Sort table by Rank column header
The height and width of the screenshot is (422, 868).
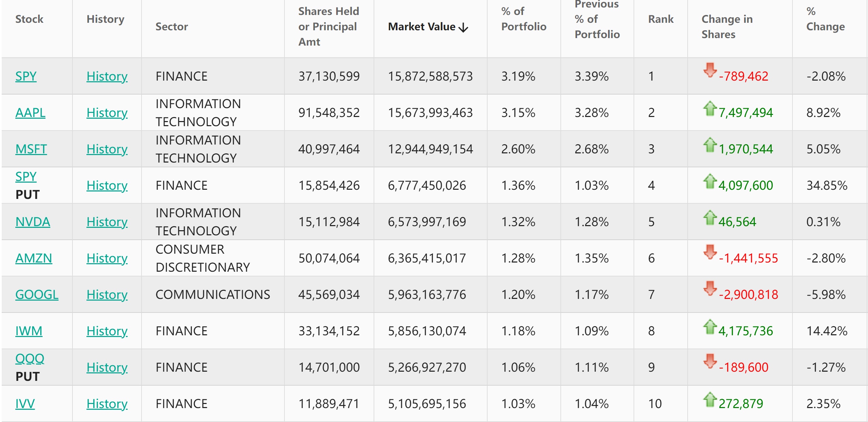[660, 19]
